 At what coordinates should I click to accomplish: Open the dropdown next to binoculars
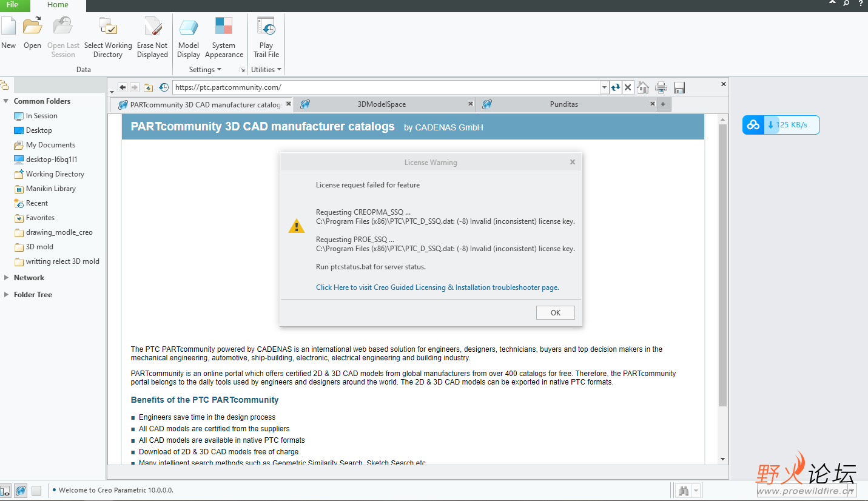pos(696,491)
